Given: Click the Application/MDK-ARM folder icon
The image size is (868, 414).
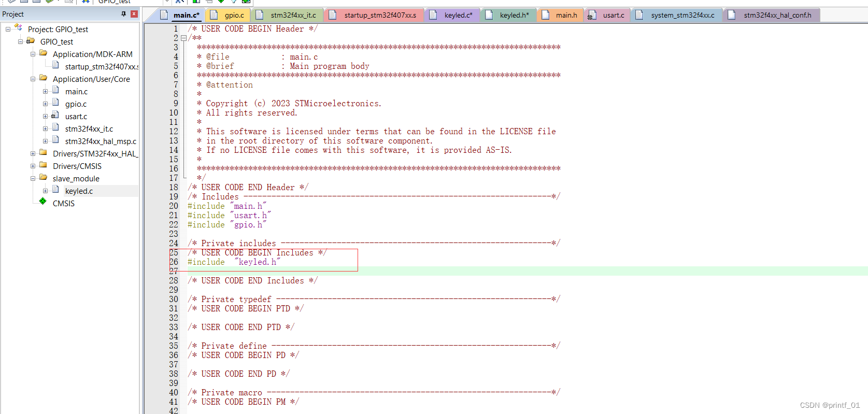Looking at the screenshot, I should click(x=44, y=53).
